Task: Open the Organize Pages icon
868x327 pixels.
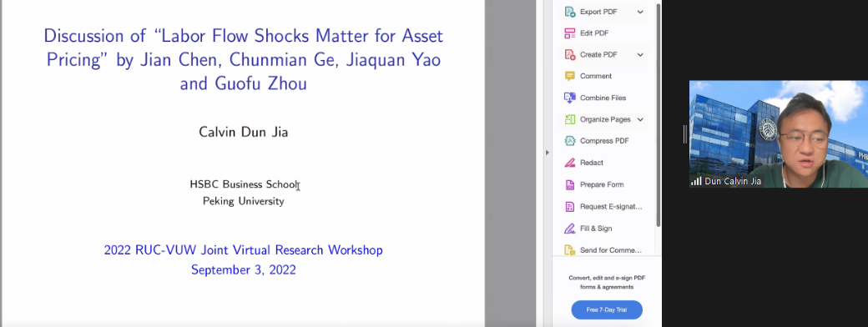Action: pos(569,119)
